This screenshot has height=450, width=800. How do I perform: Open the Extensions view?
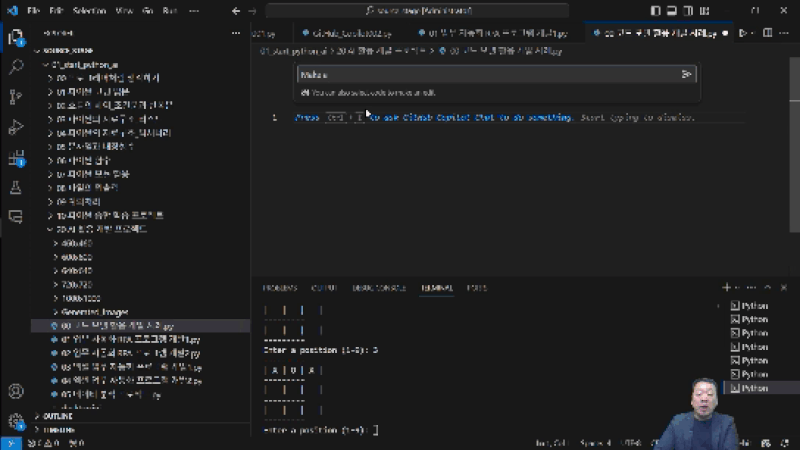tap(15, 157)
